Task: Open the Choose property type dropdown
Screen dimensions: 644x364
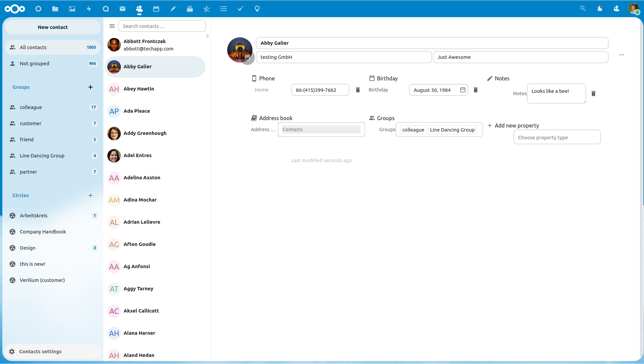Action: (x=557, y=137)
